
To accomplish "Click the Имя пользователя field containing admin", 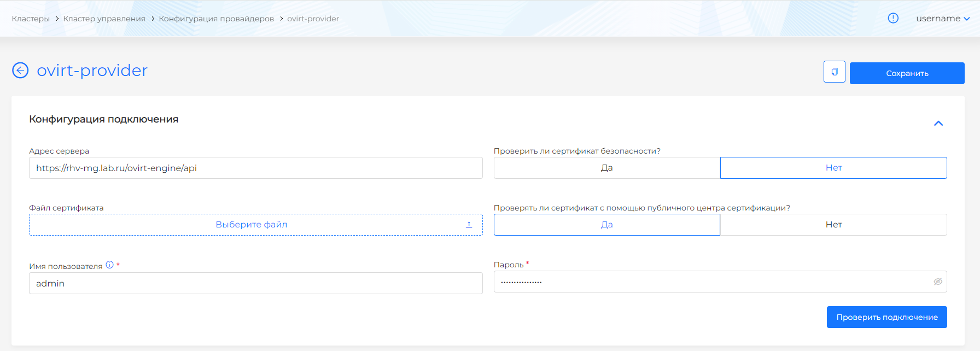I will coord(255,283).
